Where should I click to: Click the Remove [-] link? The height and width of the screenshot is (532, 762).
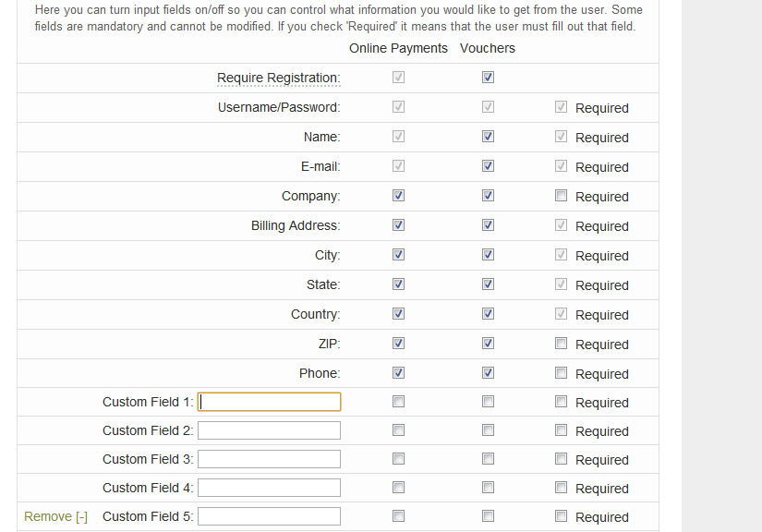pyautogui.click(x=55, y=516)
